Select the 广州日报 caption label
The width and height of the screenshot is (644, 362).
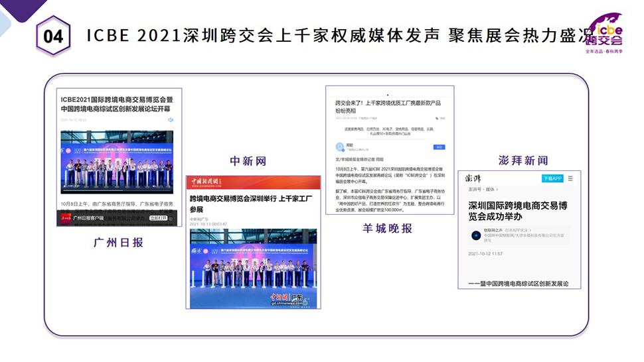point(118,243)
